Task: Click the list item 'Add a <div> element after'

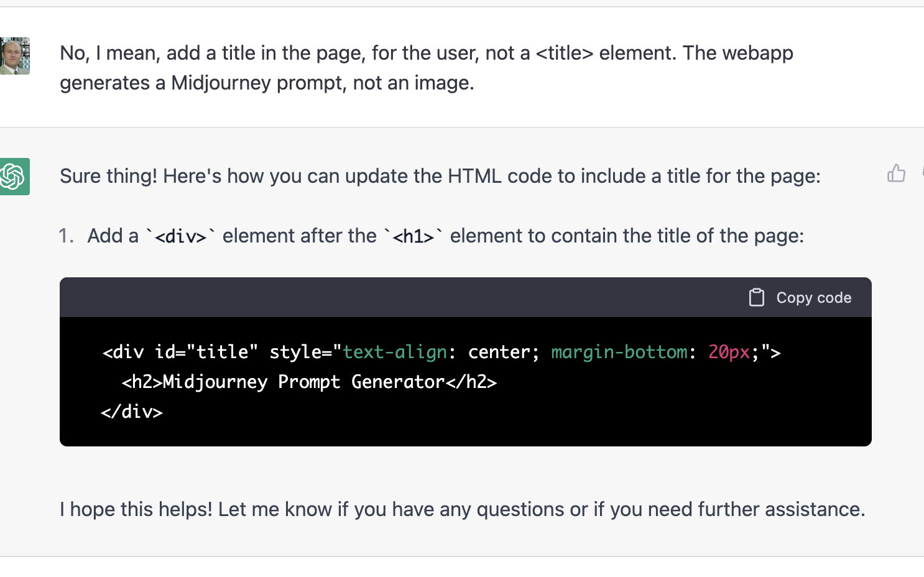Action: (x=432, y=236)
